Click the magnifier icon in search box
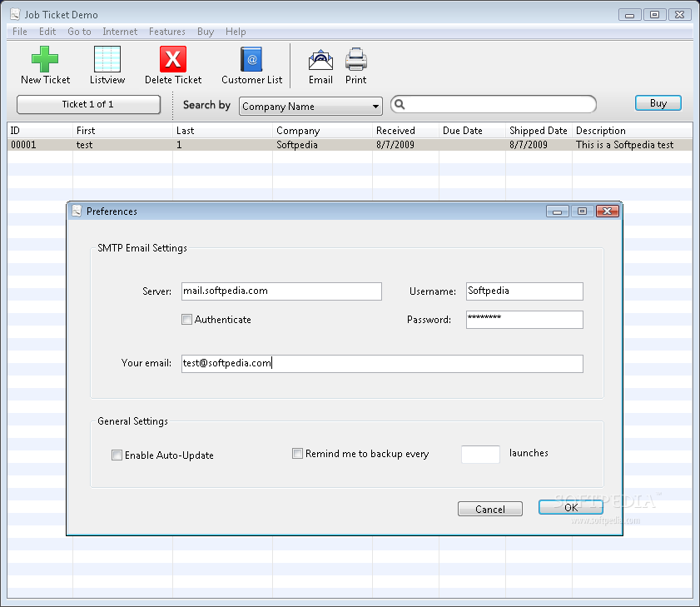The height and width of the screenshot is (607, 700). click(400, 105)
